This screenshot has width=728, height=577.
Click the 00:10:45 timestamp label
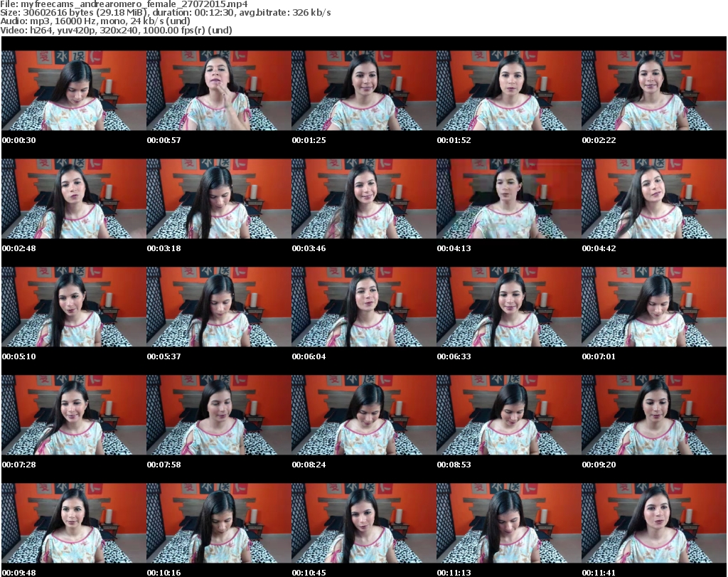click(309, 573)
